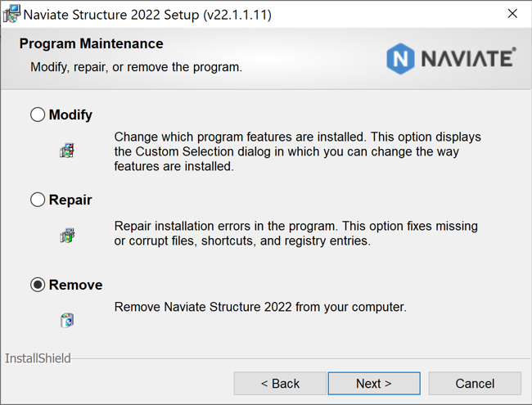Viewport: 532px width, 405px height.
Task: Click the Modify option's feature icon
Action: pyautogui.click(x=67, y=151)
